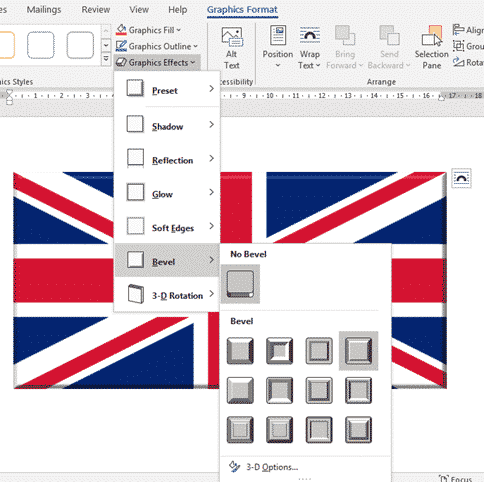Open 3-D Options dialog
484x482 pixels.
[272, 467]
